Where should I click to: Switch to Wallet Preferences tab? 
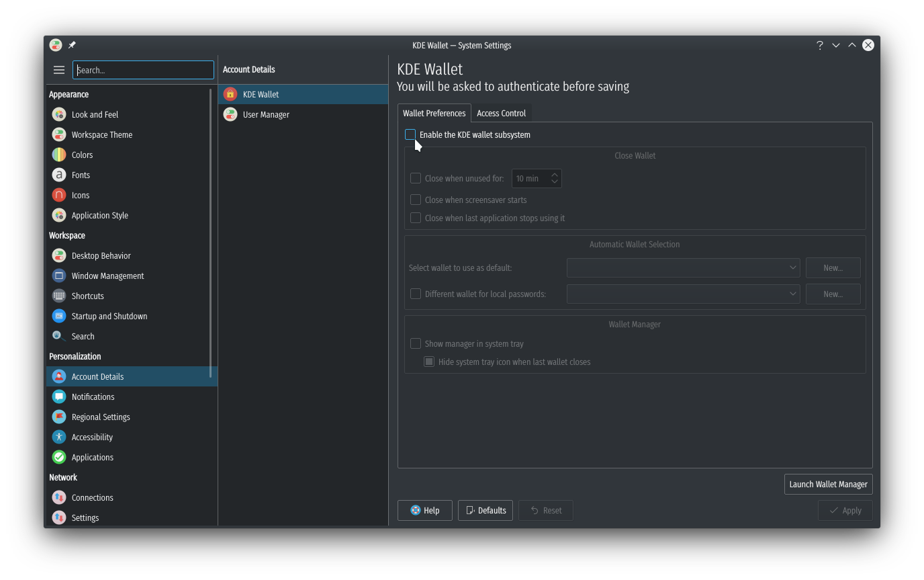coord(434,113)
